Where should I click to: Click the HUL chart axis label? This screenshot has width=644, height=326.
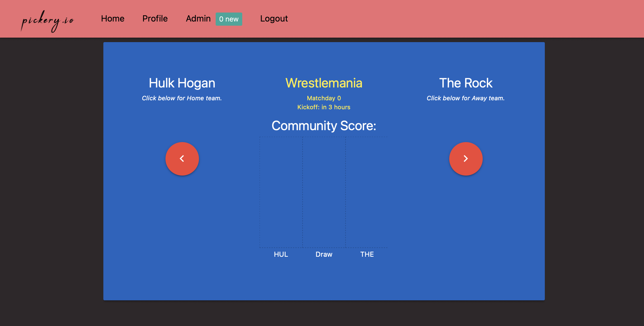(281, 254)
